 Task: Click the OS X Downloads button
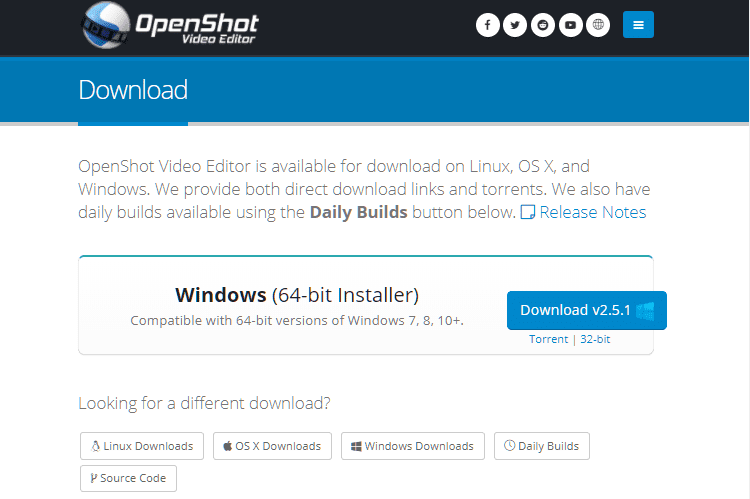coord(272,446)
